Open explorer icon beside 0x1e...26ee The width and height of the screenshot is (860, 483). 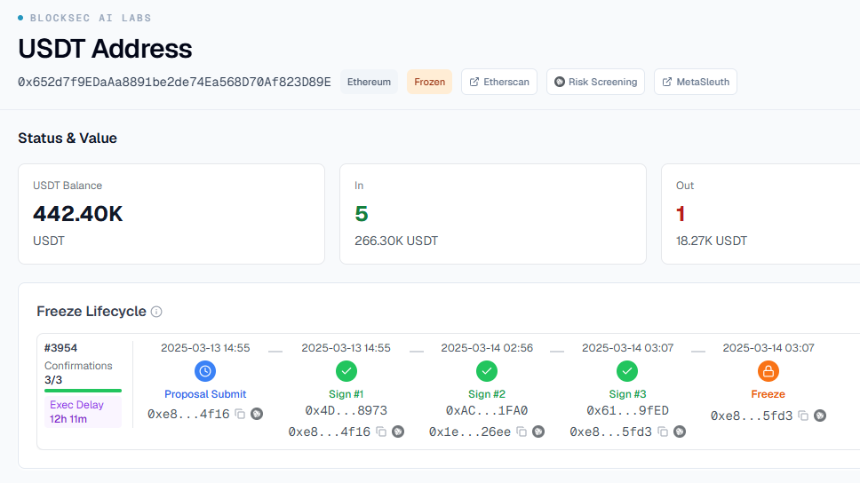tap(539, 432)
